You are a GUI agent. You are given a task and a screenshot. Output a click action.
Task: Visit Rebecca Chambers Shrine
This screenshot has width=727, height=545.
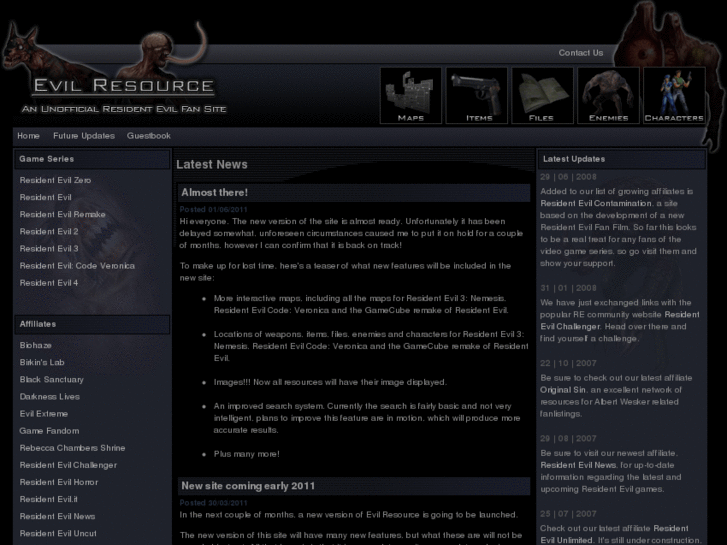[72, 448]
